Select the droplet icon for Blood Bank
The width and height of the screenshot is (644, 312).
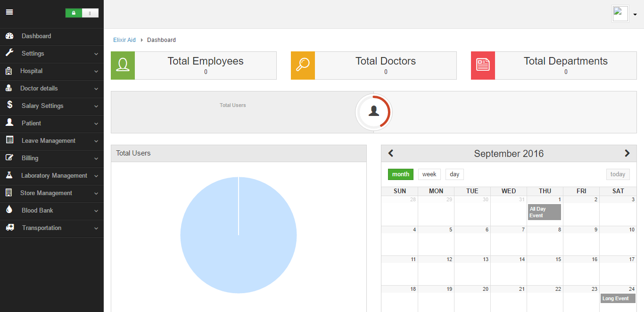click(x=9, y=211)
